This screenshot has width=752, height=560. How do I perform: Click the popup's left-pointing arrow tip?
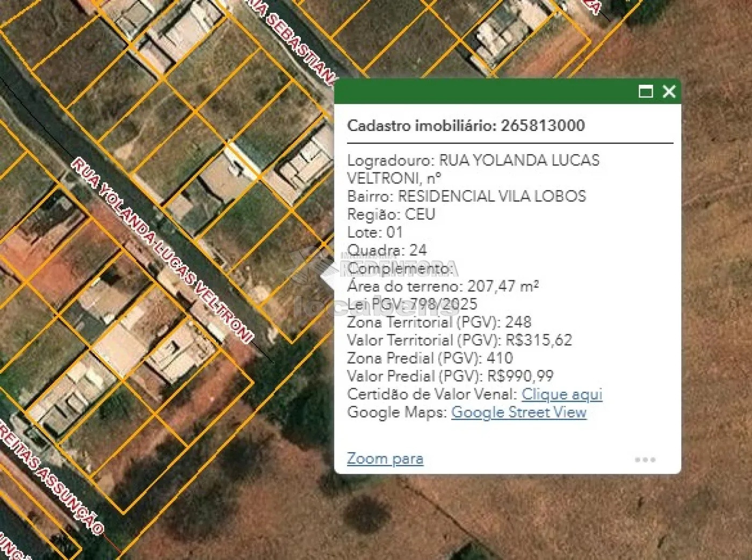(324, 278)
